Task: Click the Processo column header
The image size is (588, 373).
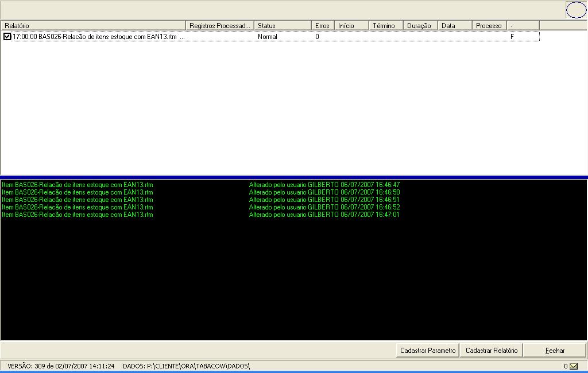Action: 489,26
